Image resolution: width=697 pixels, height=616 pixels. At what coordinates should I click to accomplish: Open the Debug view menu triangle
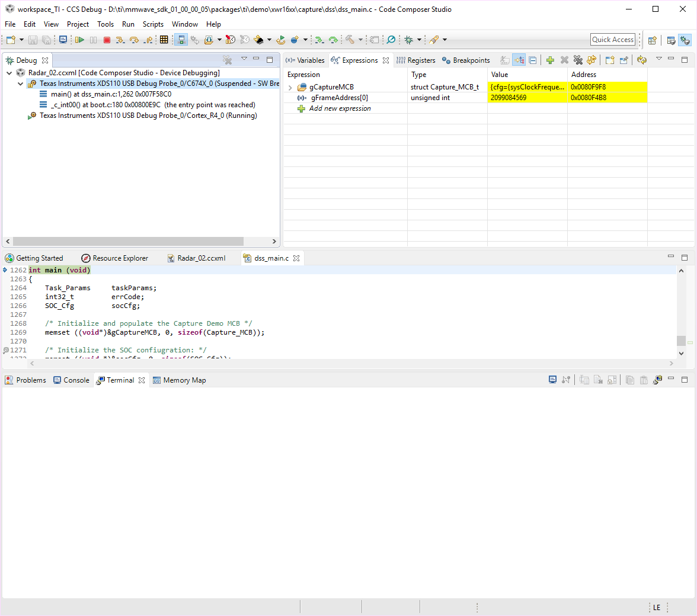click(244, 59)
